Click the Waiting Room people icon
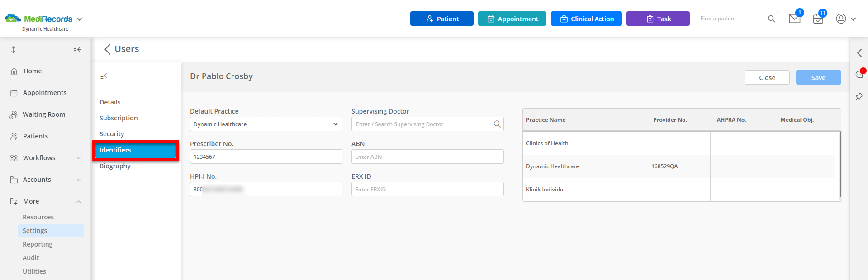The height and width of the screenshot is (280, 868). [14, 114]
